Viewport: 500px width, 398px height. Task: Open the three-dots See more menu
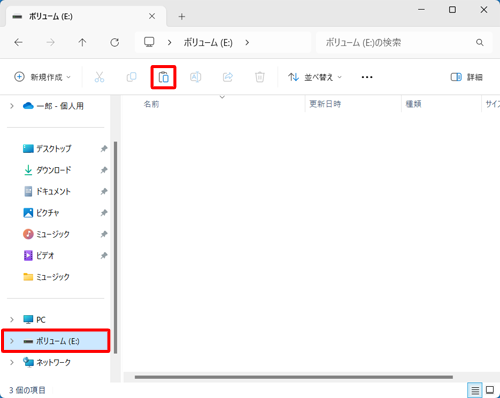[367, 77]
